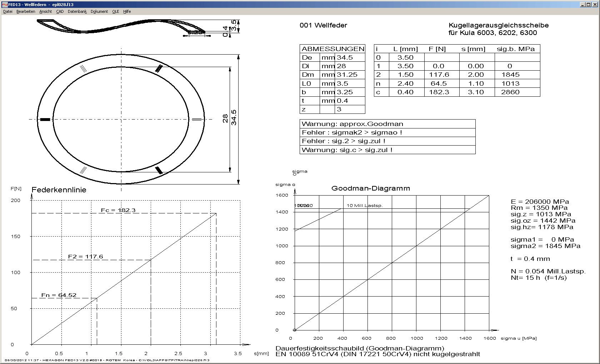Click the 'Warnung: approx.Goodman' message row

[352, 124]
